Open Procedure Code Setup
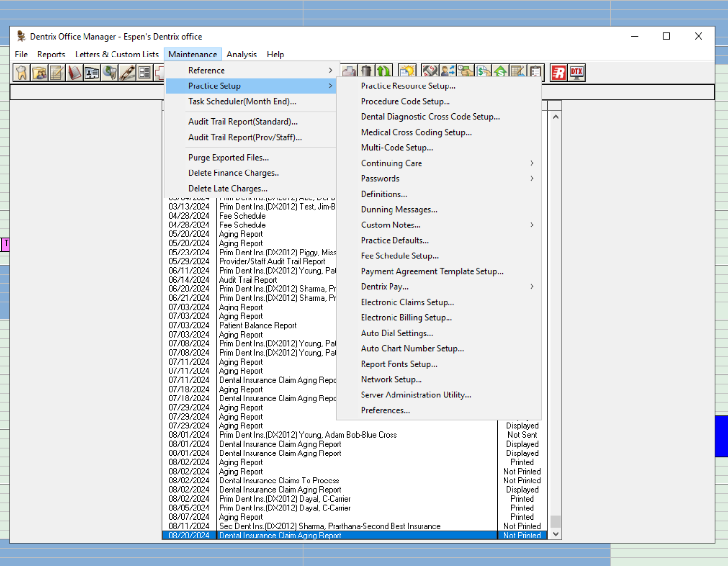Viewport: 728px width, 566px height. (x=439, y=101)
